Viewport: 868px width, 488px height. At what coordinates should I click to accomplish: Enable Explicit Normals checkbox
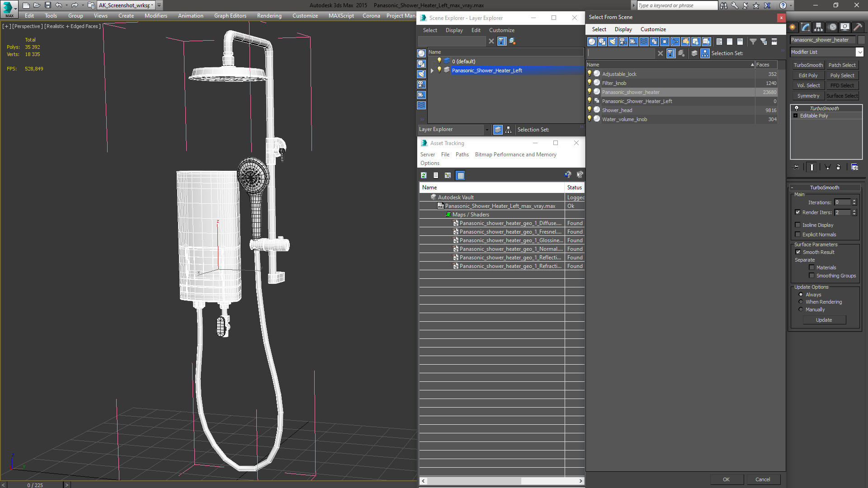[x=797, y=235]
